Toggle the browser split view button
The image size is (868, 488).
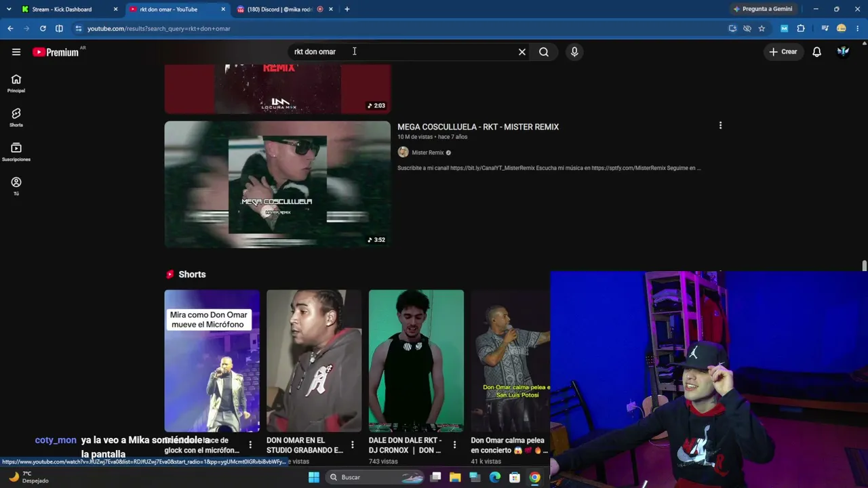coord(59,28)
